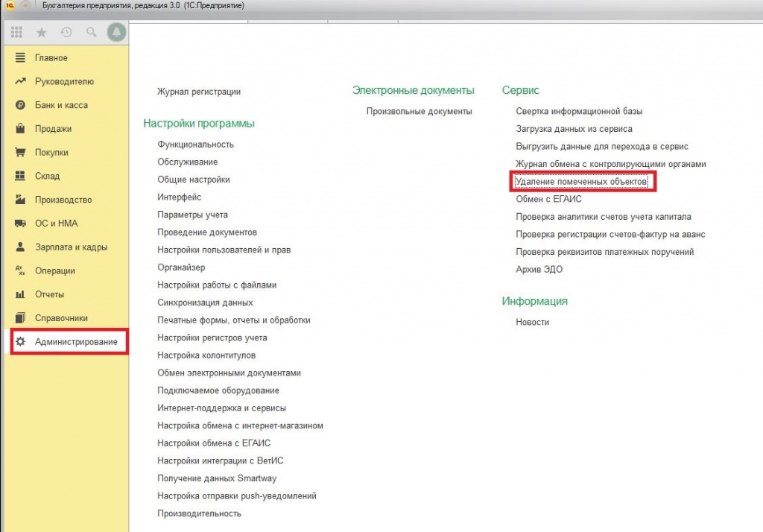Open Favorites star icon
Image resolution: width=763 pixels, height=532 pixels.
42,32
